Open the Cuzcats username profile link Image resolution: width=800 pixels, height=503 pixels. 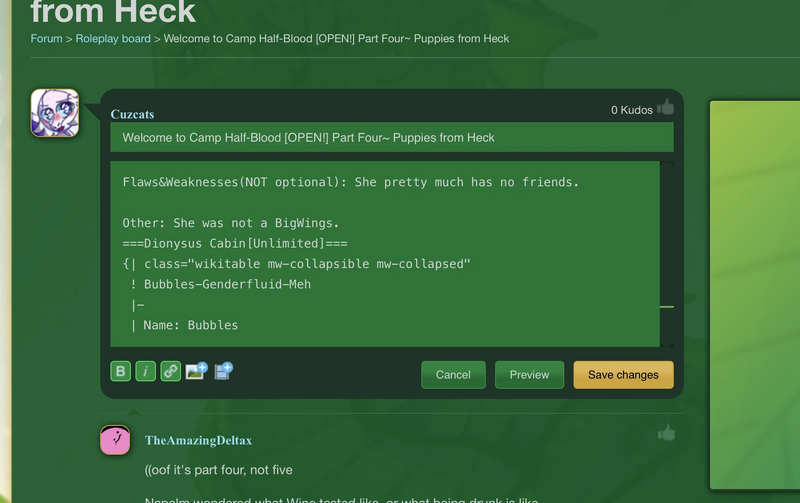(x=132, y=114)
